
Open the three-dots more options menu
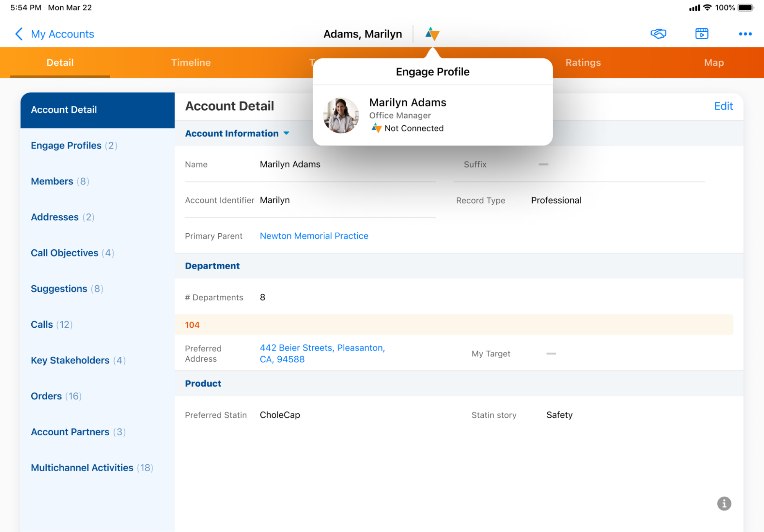coord(745,34)
